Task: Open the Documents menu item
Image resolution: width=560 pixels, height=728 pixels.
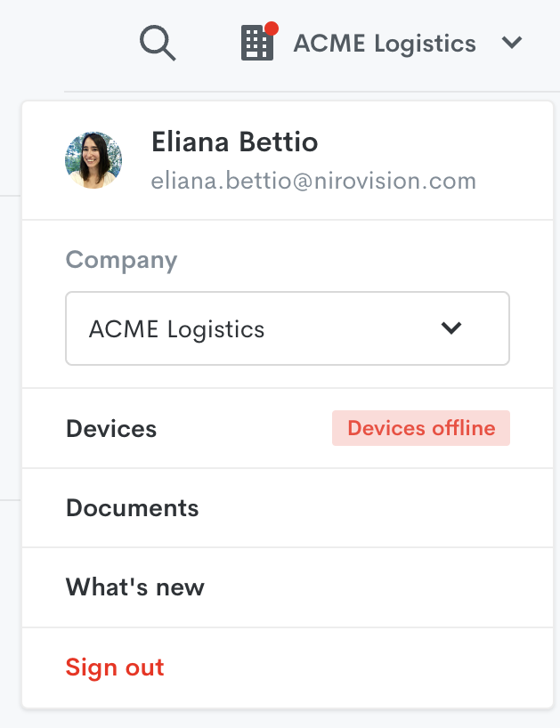Action: click(133, 508)
